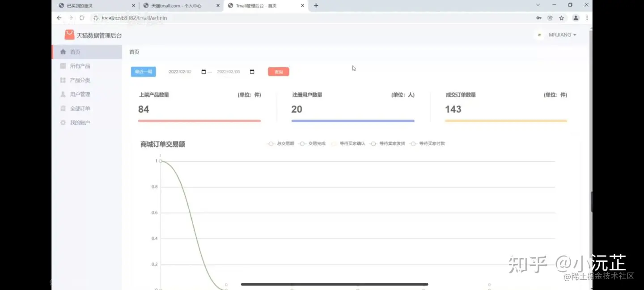This screenshot has height=290, width=644.
Task: Close the 天猫tmall.com 个人中心 tab
Action: point(218,5)
